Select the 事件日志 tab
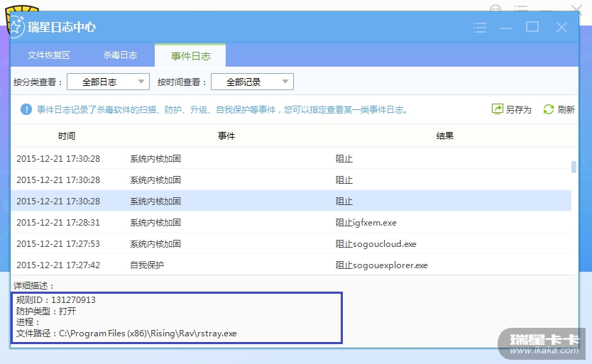The width and height of the screenshot is (592, 364). tap(190, 56)
